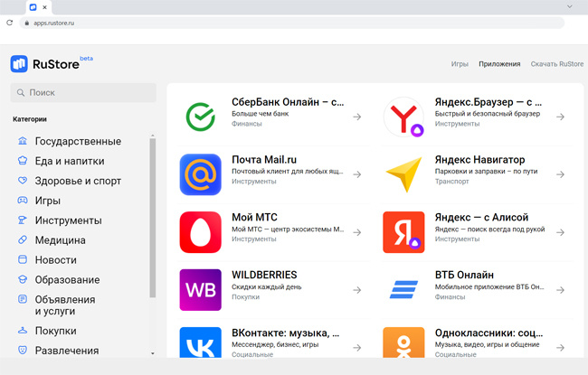Click the Государственные category building icon
588x375 pixels.
(23, 141)
